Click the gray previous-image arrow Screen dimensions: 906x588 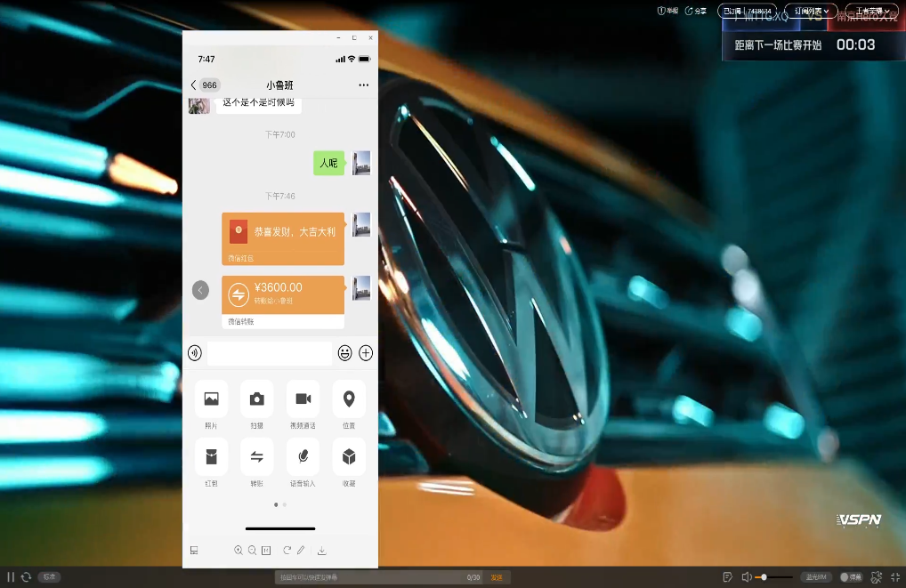pos(200,290)
